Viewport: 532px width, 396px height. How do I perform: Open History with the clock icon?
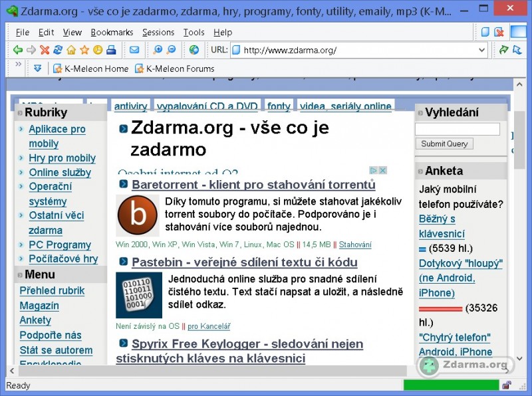(x=98, y=50)
